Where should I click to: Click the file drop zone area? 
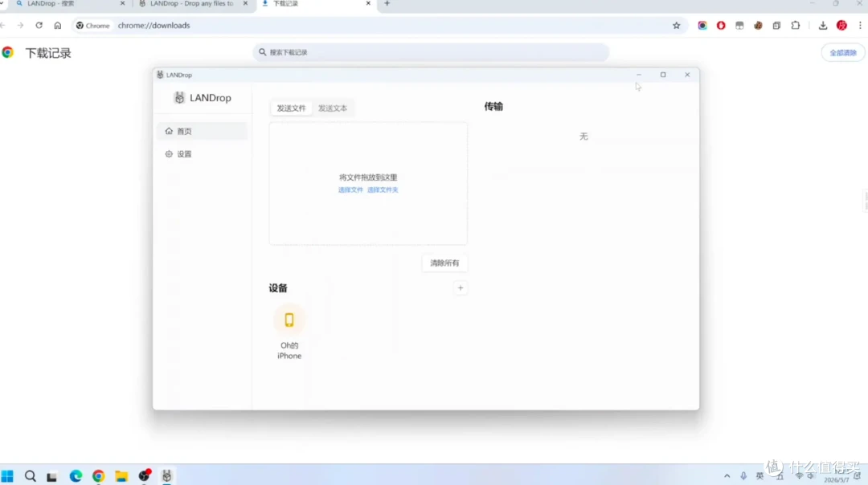point(368,184)
